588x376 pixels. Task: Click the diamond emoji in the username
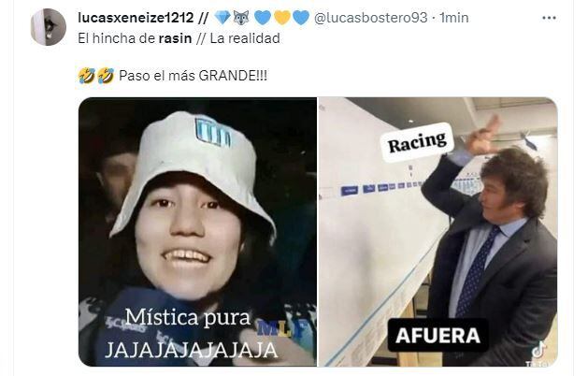coord(222,18)
